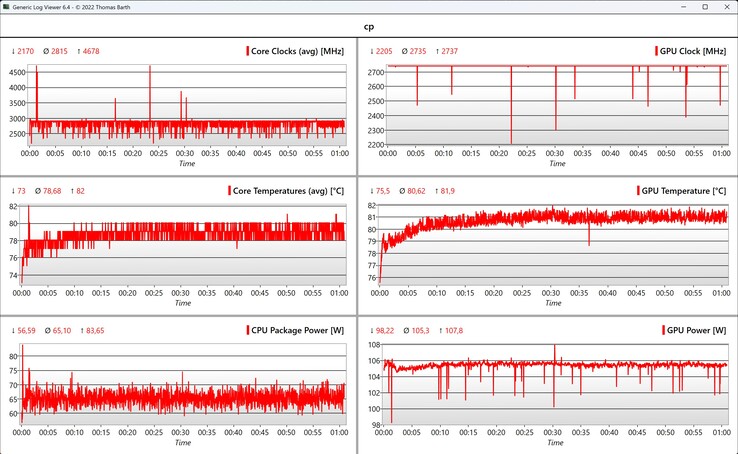This screenshot has height=454, width=738.
Task: Click the Core Clocks average value 2815
Action: point(59,51)
